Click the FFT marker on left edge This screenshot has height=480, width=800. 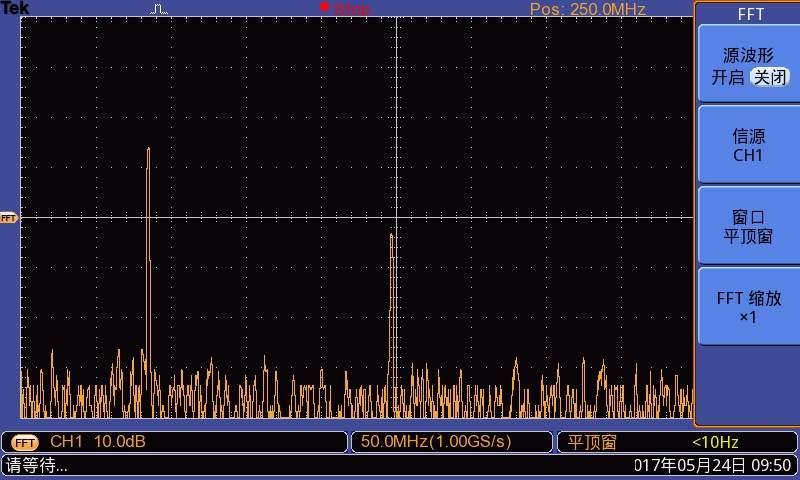(9, 218)
